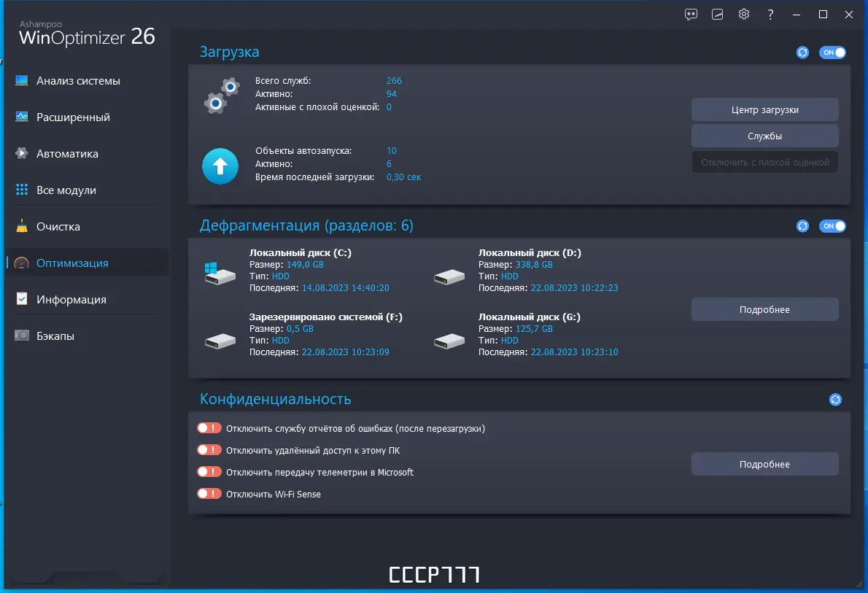Viewport: 868px width, 593px height.
Task: Refresh the Загрузка section
Action: coord(802,53)
